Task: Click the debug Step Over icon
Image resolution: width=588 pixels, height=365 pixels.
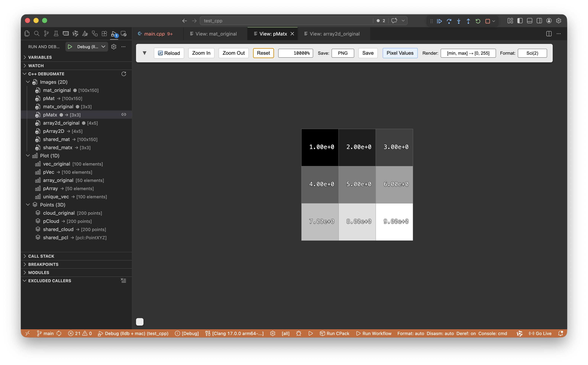Action: click(x=449, y=21)
